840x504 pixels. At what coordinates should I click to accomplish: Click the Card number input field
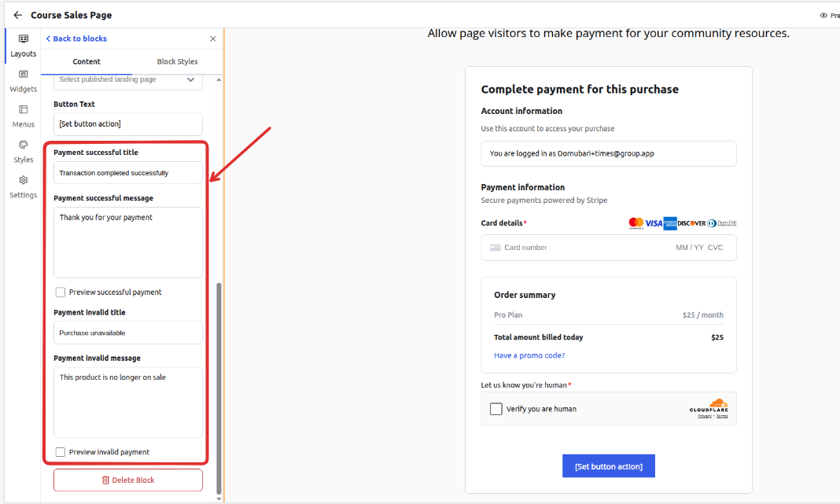pyautogui.click(x=582, y=248)
